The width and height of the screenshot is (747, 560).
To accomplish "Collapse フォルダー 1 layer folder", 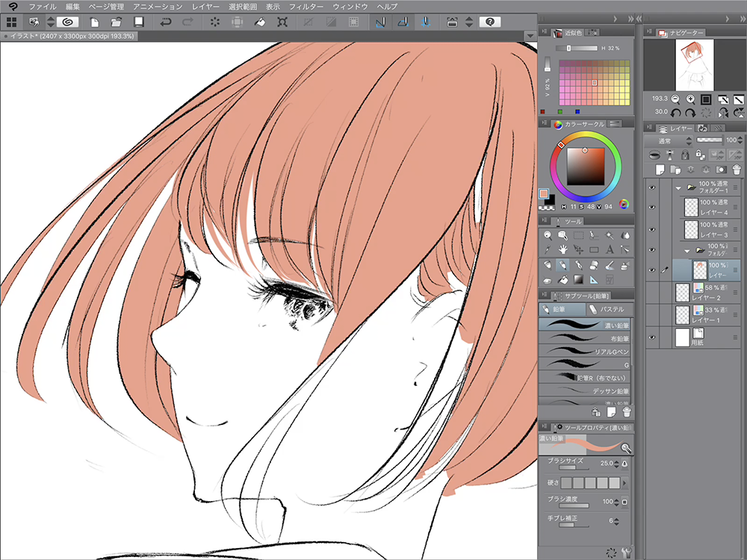I will click(678, 188).
